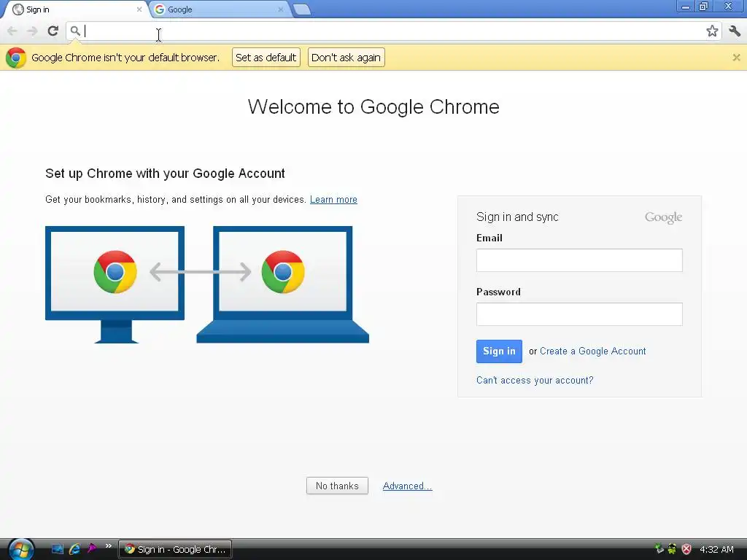747x560 pixels.
Task: Open the Learn more link
Action: [x=333, y=200]
